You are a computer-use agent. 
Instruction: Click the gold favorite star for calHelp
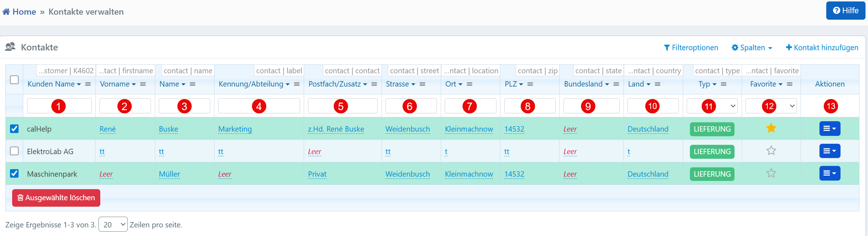[771, 128]
